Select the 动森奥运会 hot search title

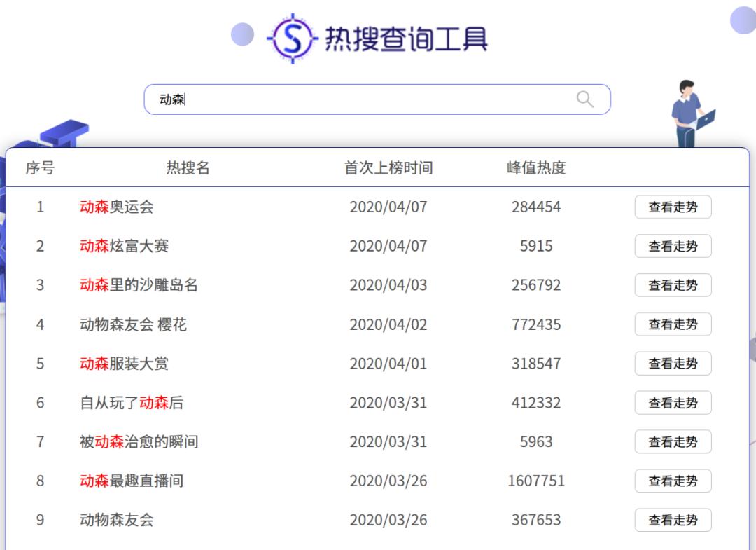coord(117,207)
